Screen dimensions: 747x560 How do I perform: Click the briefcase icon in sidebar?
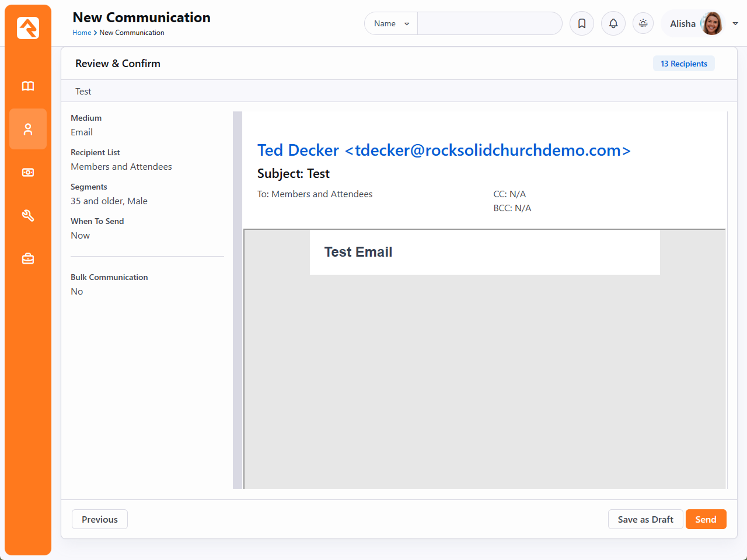(28, 259)
